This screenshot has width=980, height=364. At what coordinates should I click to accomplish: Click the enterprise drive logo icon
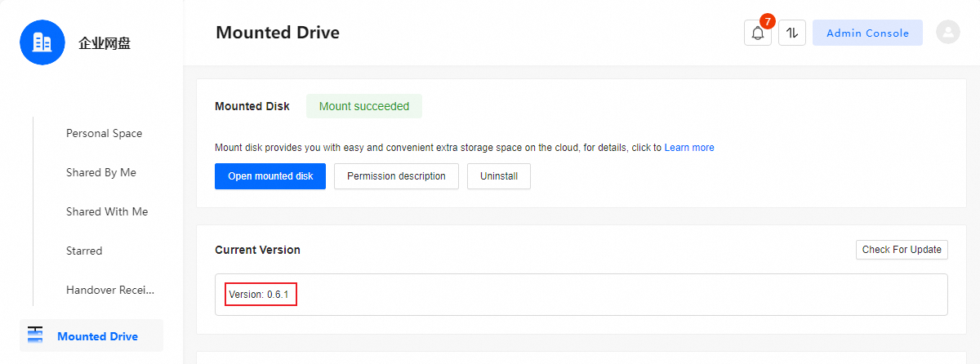[x=42, y=42]
